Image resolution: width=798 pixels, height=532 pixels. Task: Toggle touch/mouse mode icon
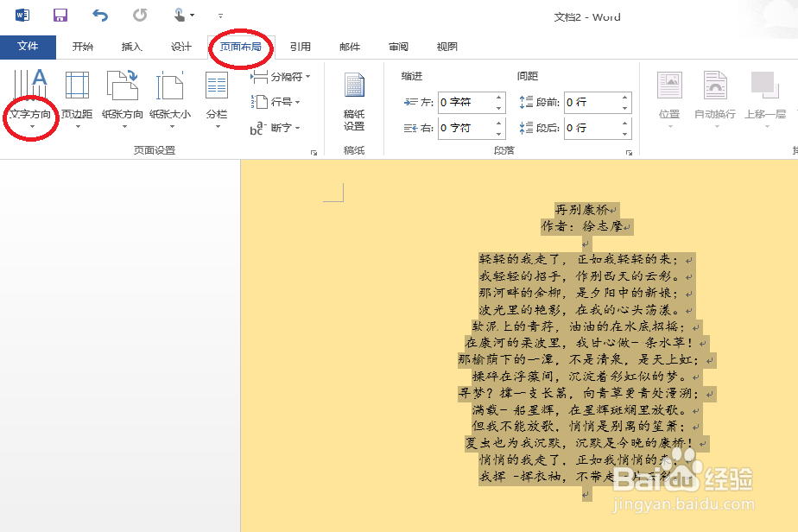point(180,16)
